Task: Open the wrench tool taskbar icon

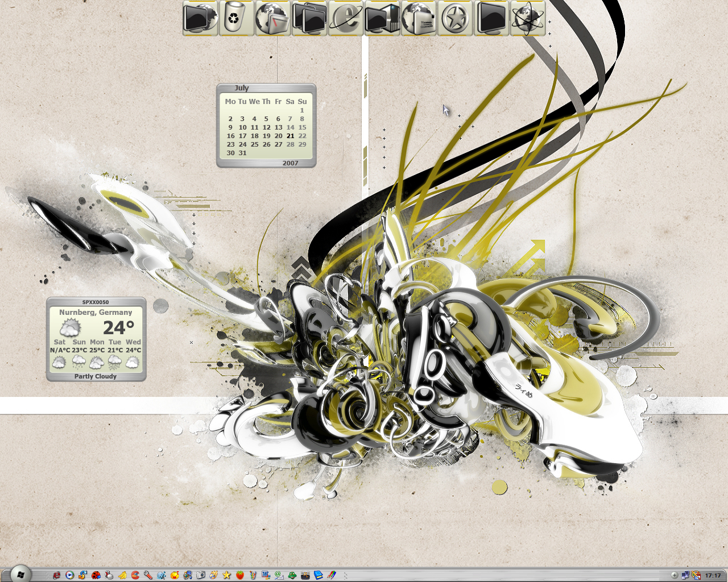Action: tap(148, 575)
